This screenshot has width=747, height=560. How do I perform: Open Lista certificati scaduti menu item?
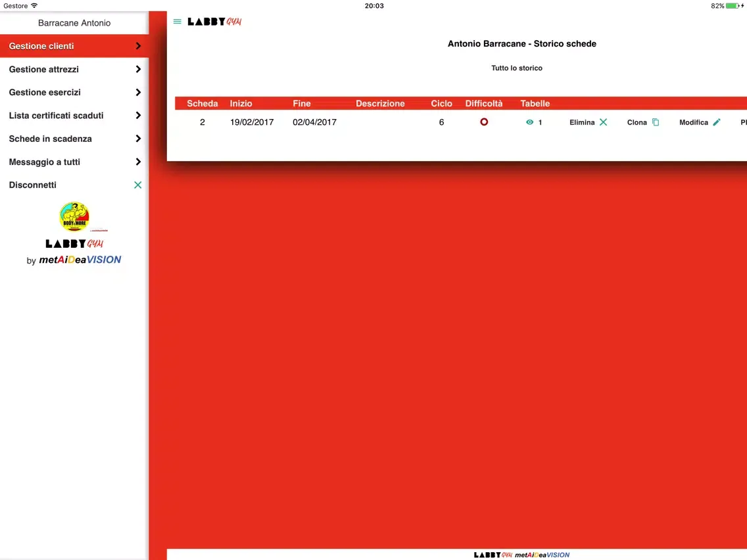point(74,115)
